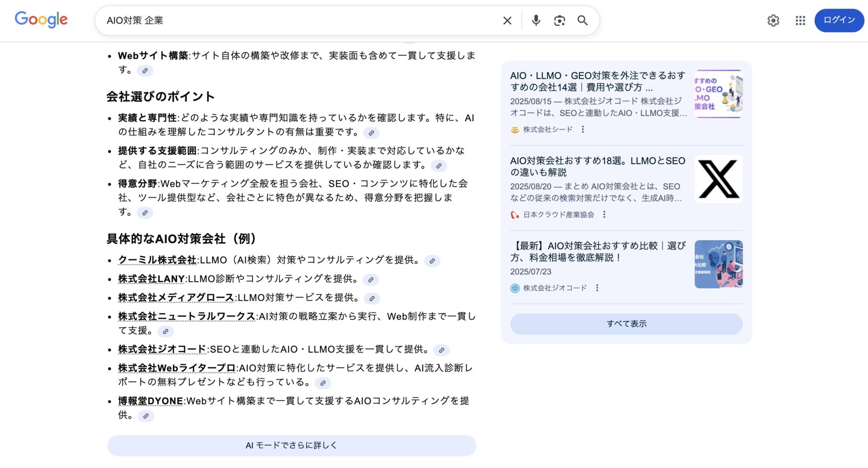Click the 日本クラウド産業協会 favicon icon
The image size is (868, 468).
515,215
